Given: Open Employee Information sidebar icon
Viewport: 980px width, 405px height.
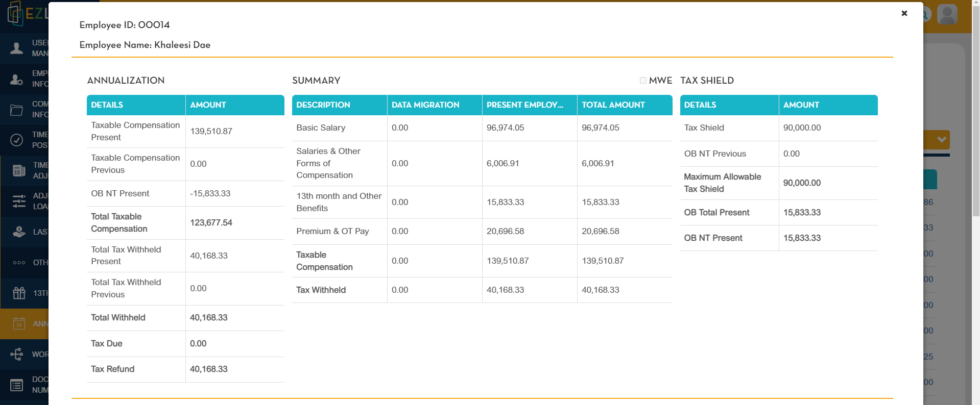Looking at the screenshot, I should tap(17, 79).
